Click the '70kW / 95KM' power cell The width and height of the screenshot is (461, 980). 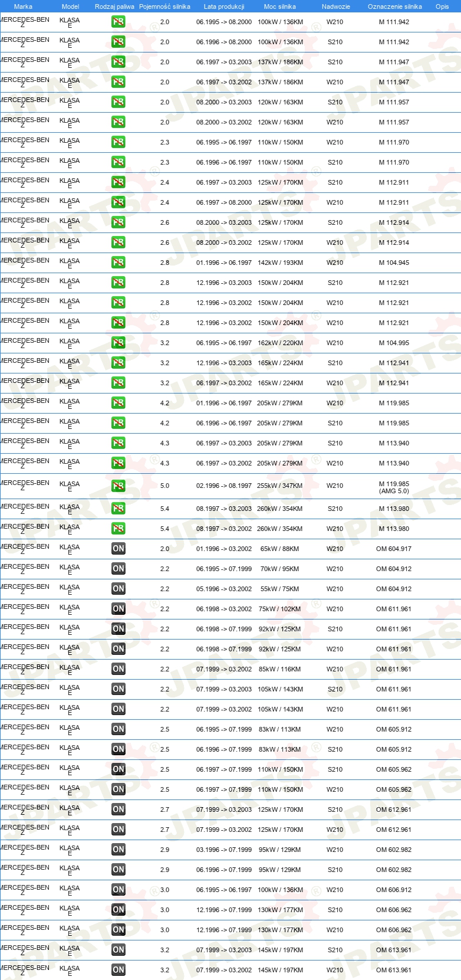click(x=280, y=569)
